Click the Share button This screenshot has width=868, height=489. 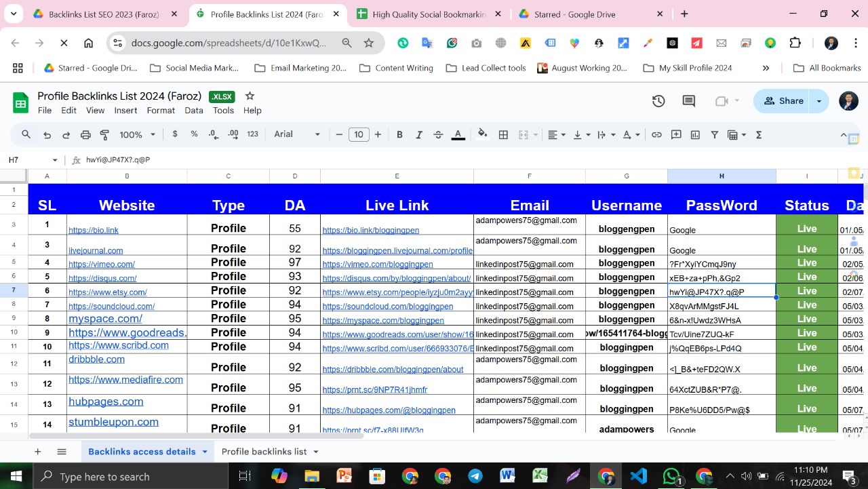[783, 101]
